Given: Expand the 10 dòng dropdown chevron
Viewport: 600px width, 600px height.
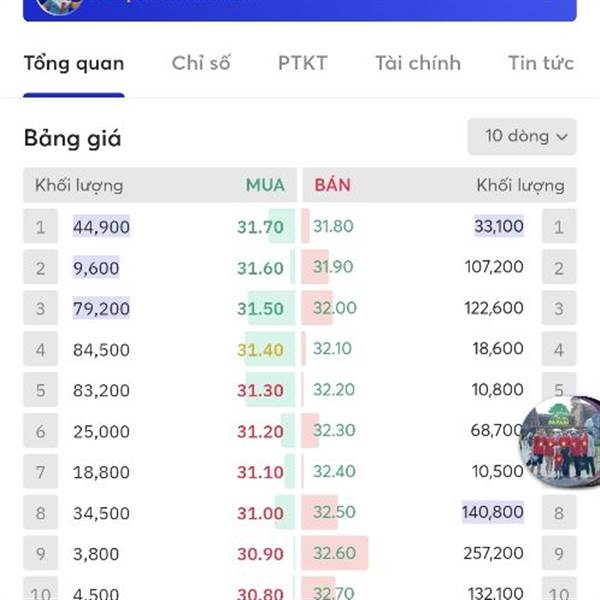Looking at the screenshot, I should click(x=561, y=137).
